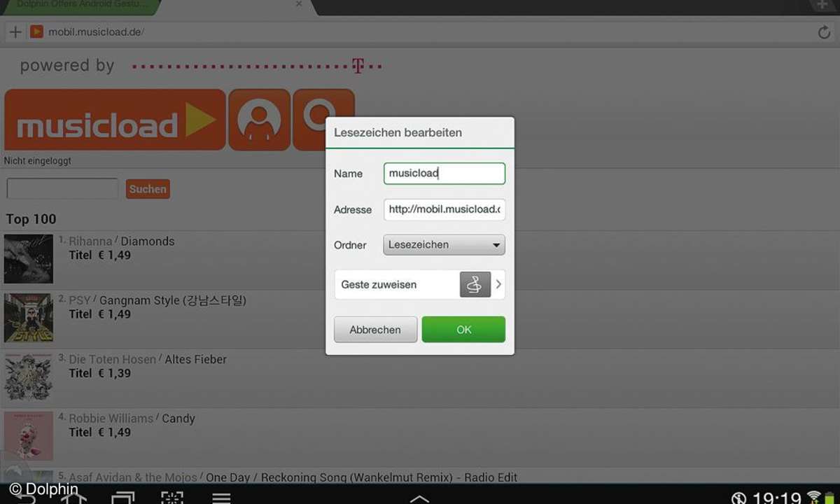Open the Geste zuweisen option
Screen dimensions: 840x504
tap(420, 284)
